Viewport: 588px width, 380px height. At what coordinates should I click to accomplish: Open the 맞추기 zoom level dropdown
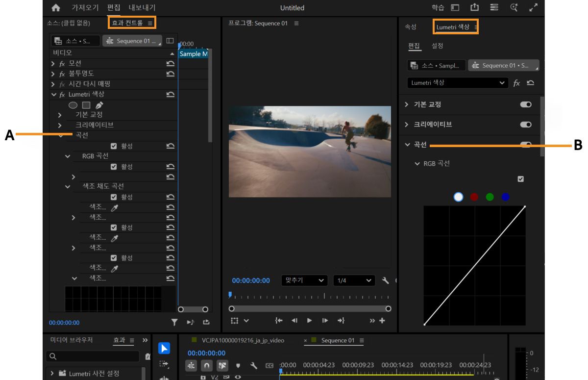tap(304, 280)
